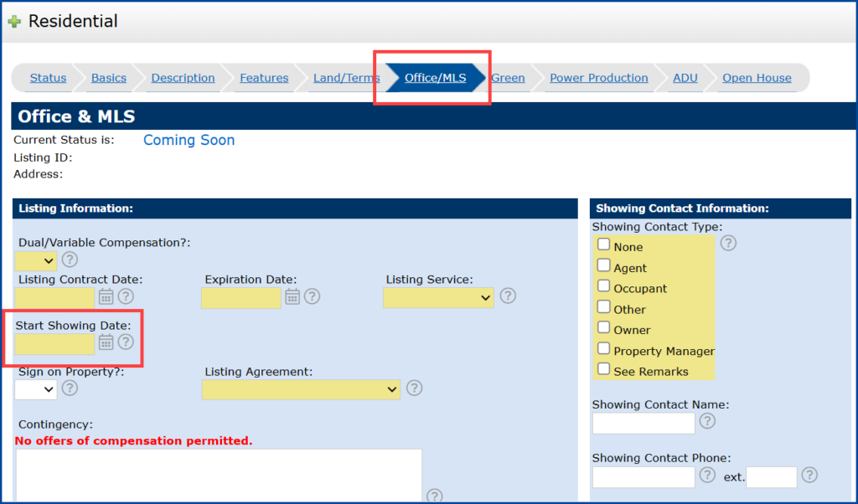View help for Listing Agreement field

414,388
